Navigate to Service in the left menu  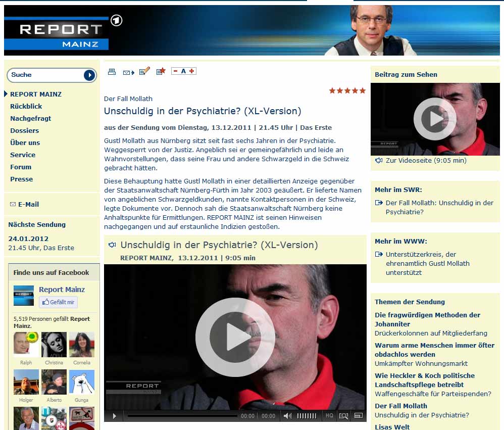coord(23,155)
